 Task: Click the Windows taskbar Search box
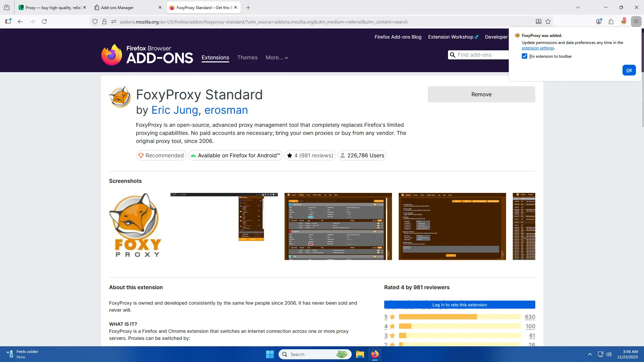(315, 354)
